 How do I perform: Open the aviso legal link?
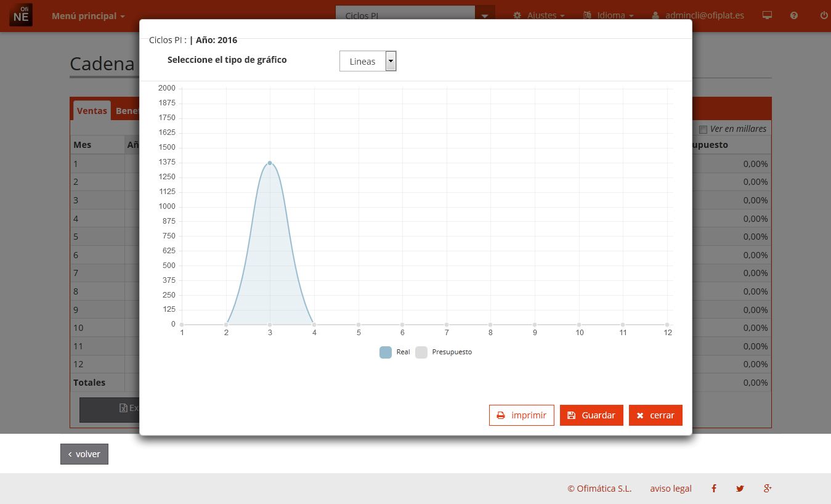click(671, 489)
